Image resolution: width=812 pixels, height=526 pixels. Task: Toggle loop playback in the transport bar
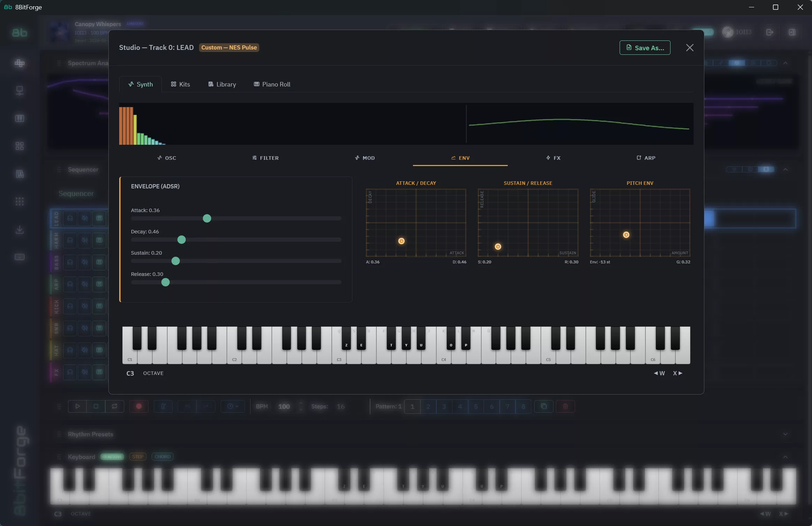(114, 406)
